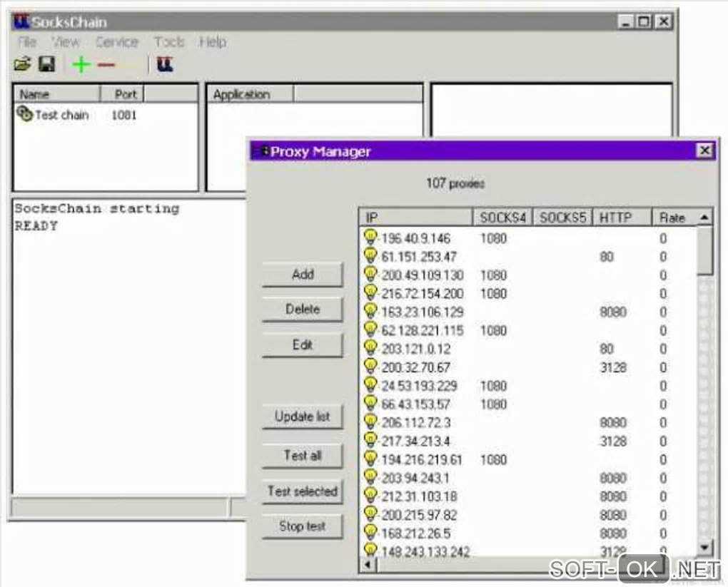Click the Edit proxy button
Screen dimensions: 728x587
[x=303, y=344]
